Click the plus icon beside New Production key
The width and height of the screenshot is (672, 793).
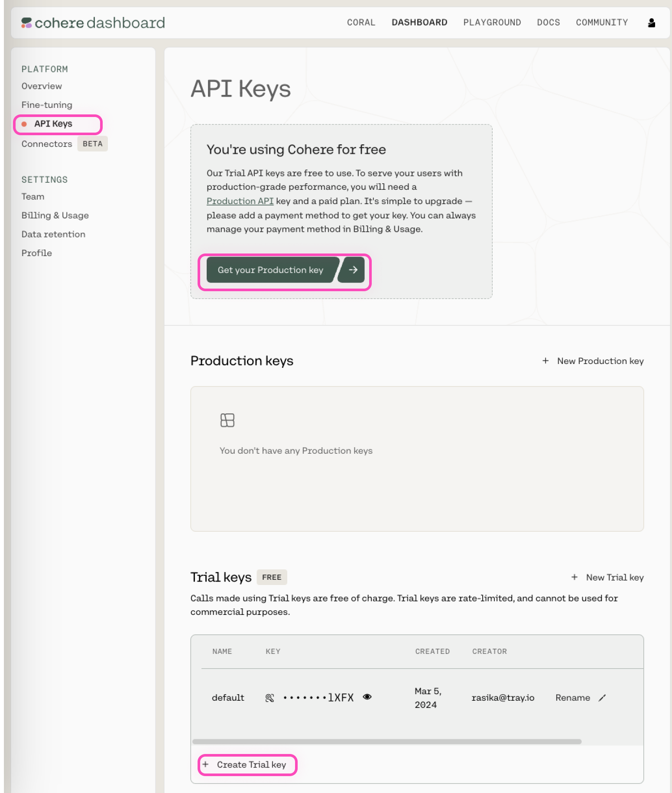(545, 361)
